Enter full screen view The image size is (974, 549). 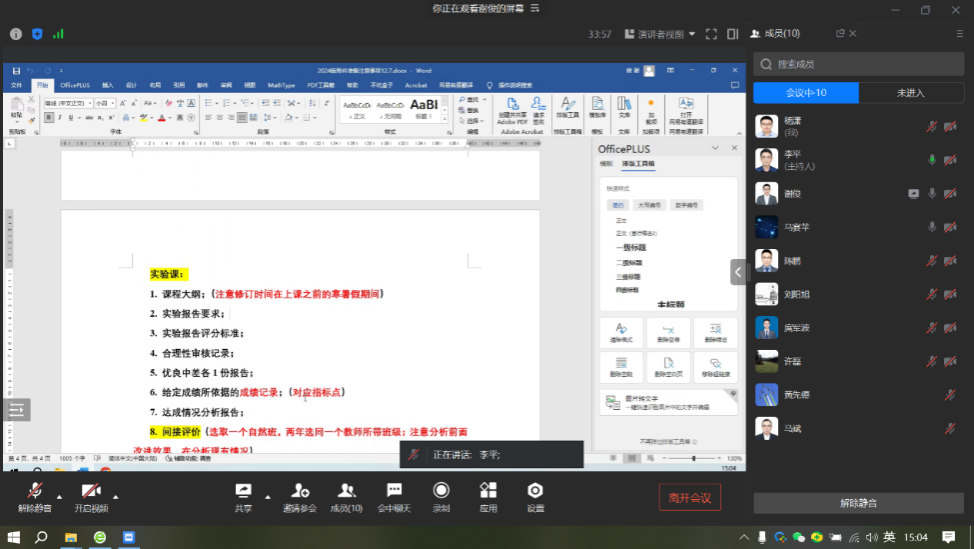711,34
